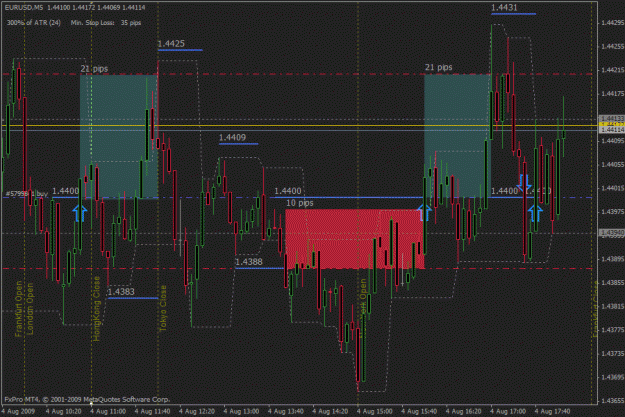Click the 1.44114 current price tag
This screenshot has height=417, width=625.
[x=612, y=130]
